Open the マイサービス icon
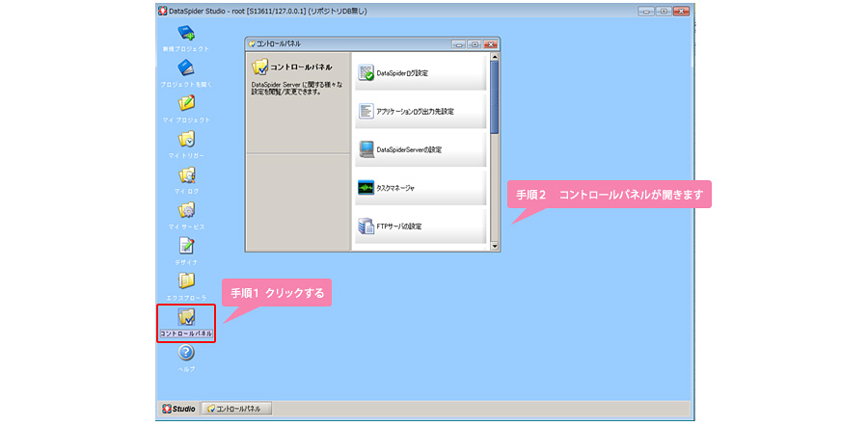This screenshot has height=426, width=868. (x=186, y=210)
